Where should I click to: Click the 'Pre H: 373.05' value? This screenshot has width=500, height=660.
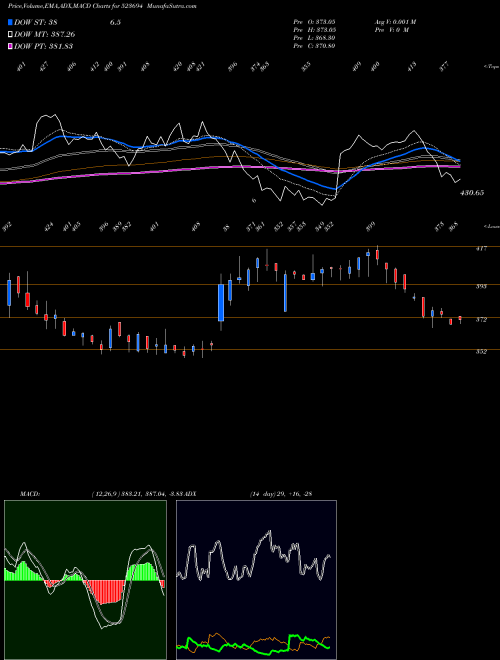pyautogui.click(x=314, y=30)
